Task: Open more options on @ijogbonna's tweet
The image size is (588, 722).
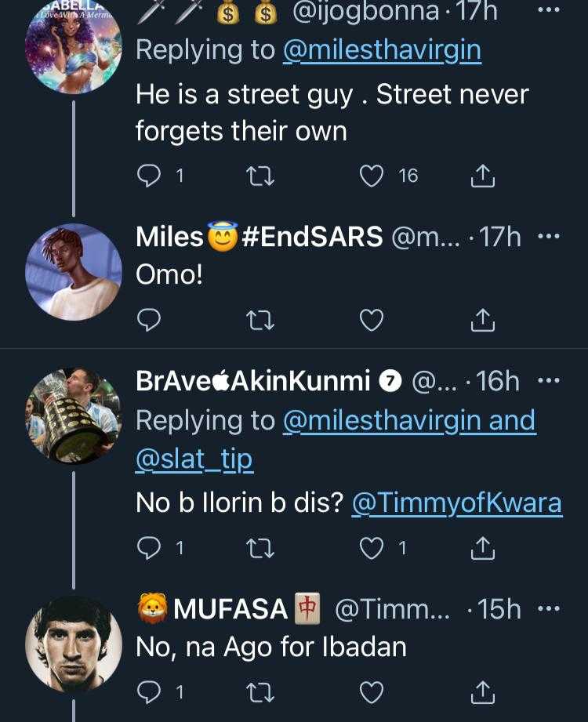Action: point(548,12)
